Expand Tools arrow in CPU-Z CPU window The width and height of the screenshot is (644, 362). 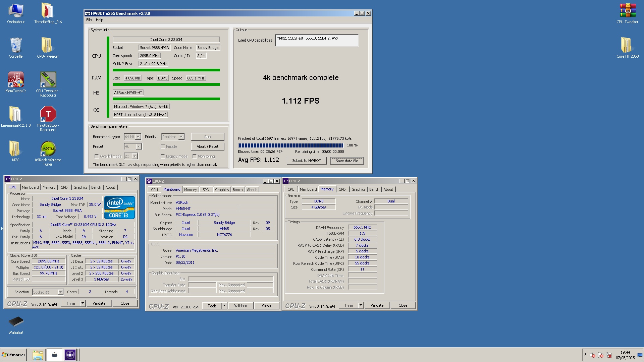pyautogui.click(x=83, y=303)
